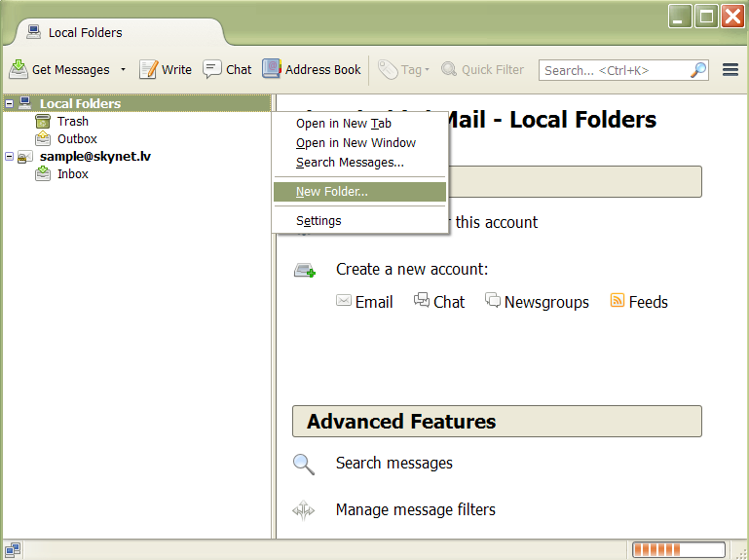The image size is (749, 560).
Task: Open Manage message filters
Action: [x=415, y=509]
